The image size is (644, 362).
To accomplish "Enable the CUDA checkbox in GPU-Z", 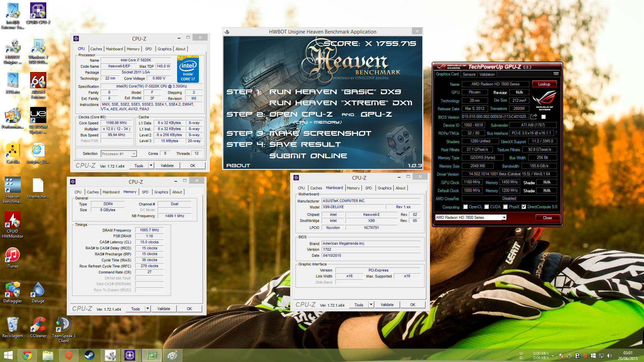I will pyautogui.click(x=486, y=207).
